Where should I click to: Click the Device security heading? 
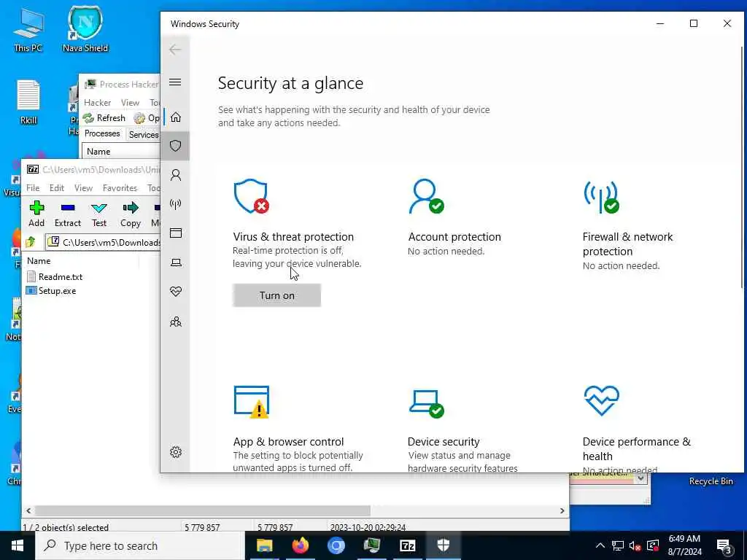pos(444,441)
